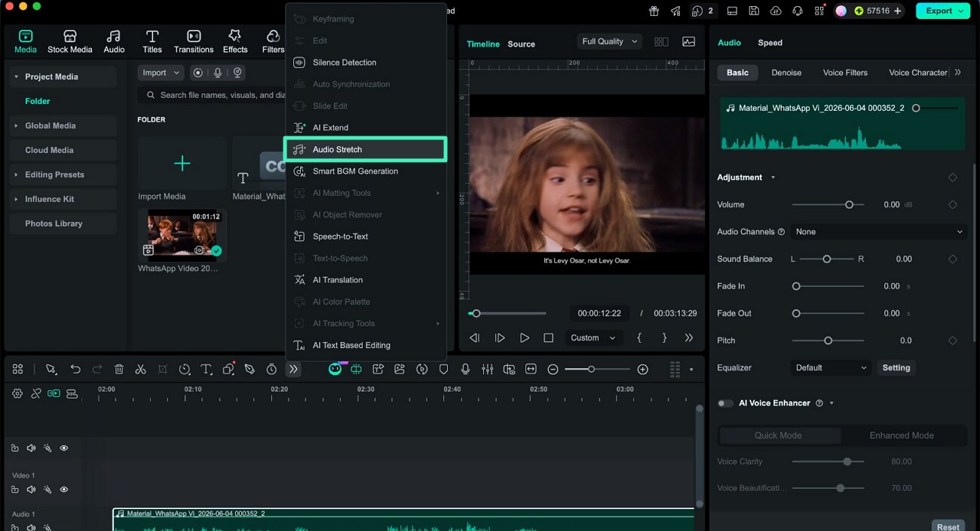Add a marker with the shield icon
This screenshot has height=531, width=980.
444,369
